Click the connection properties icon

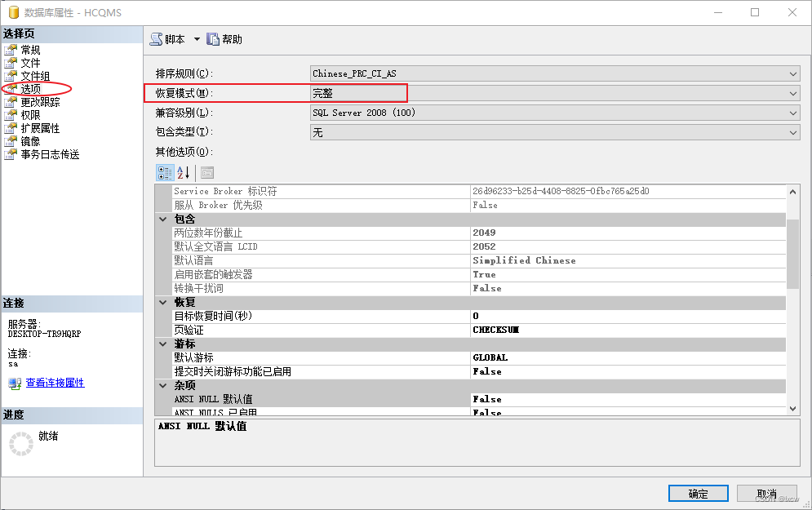(x=15, y=384)
